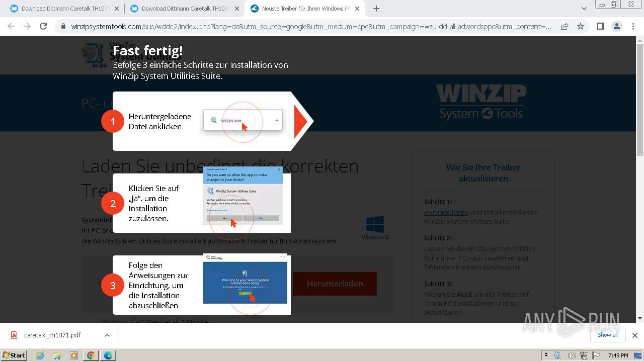Open the volume control tray icon

(572, 355)
